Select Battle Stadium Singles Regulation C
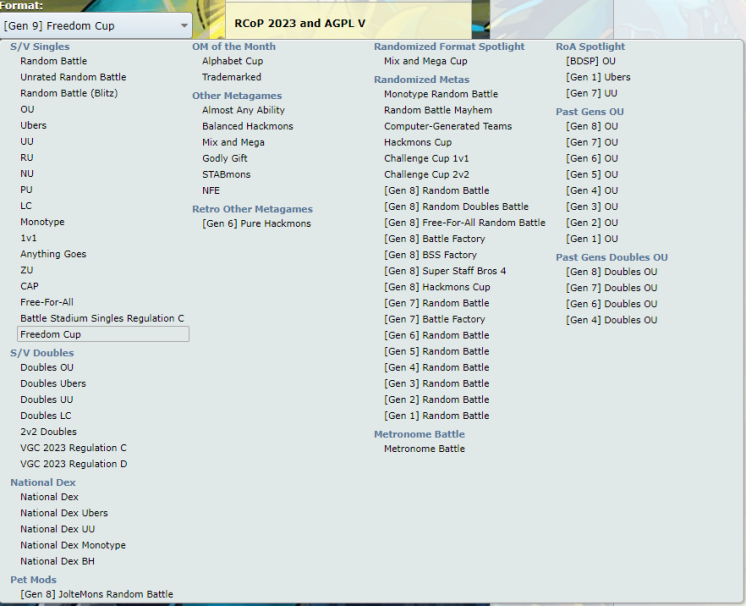The image size is (746, 606). [102, 319]
